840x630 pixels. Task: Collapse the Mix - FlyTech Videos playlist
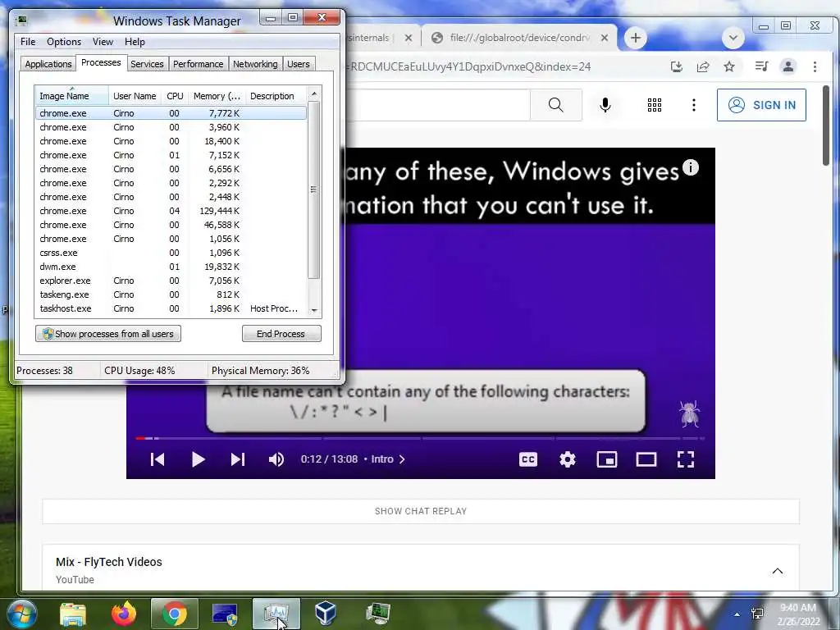[778, 571]
